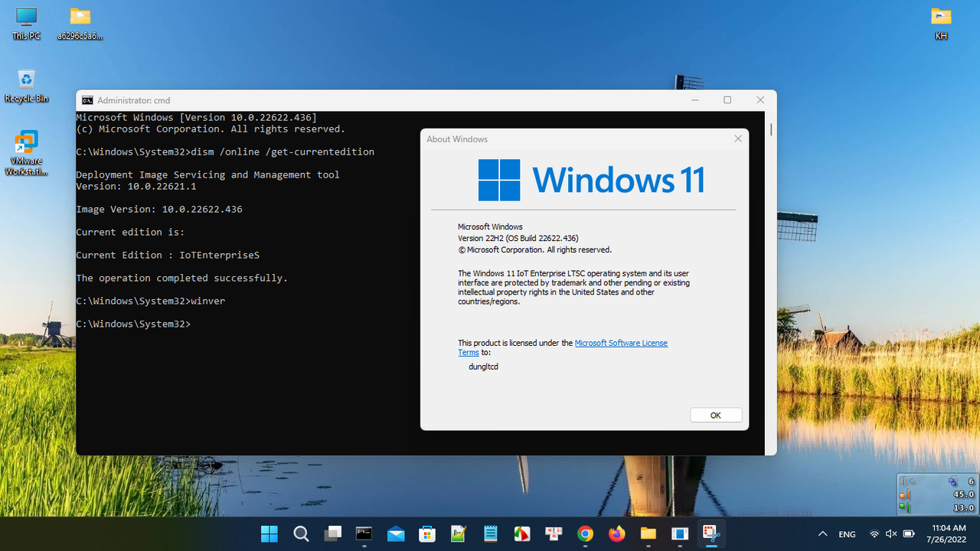Open Notepad from the taskbar
980x551 pixels.
490,533
